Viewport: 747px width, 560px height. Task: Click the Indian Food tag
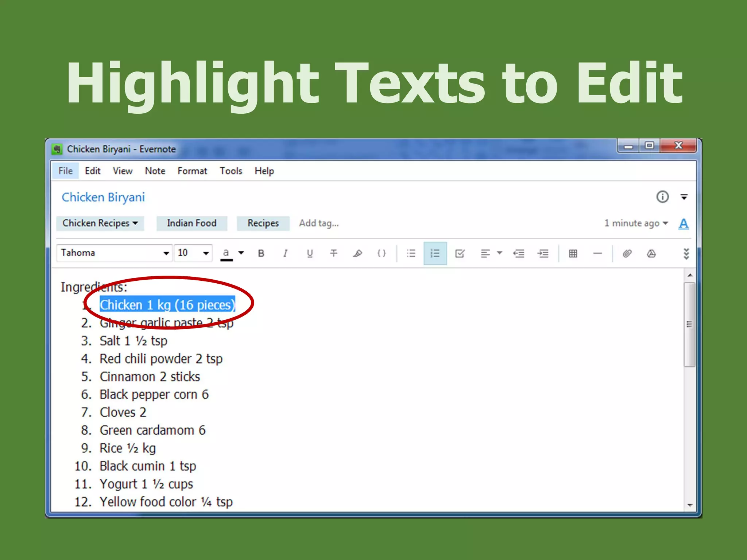click(x=191, y=223)
